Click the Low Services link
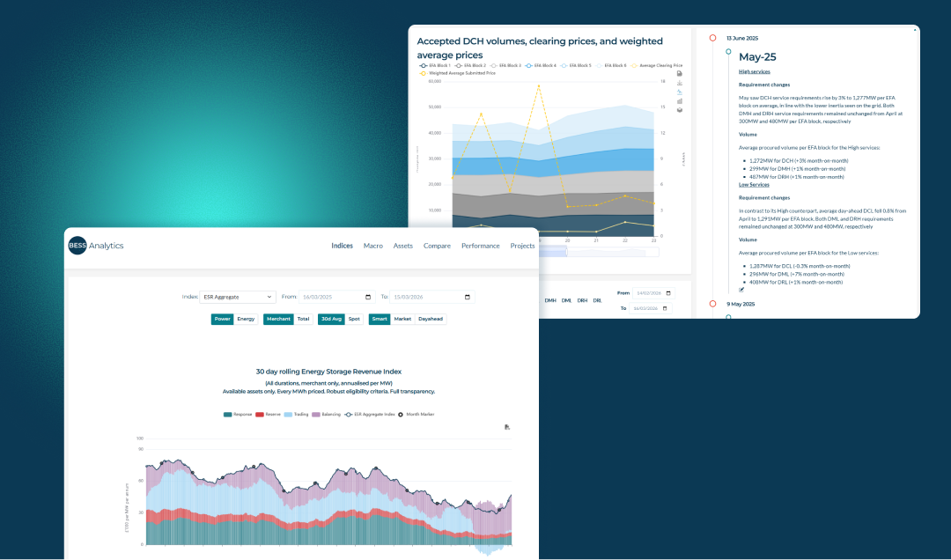This screenshot has height=560, width=951. point(754,184)
